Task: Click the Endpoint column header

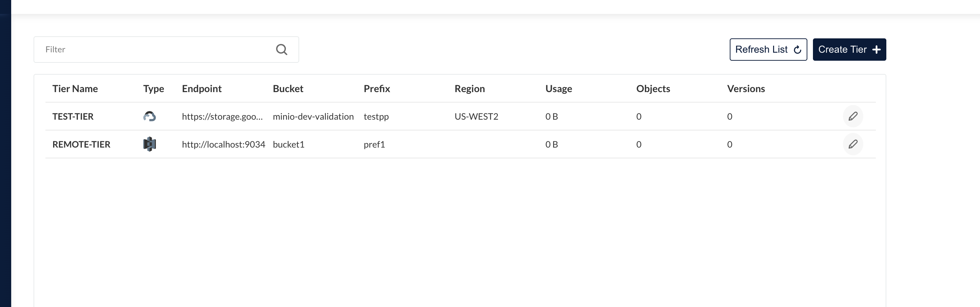Action: pyautogui.click(x=202, y=89)
